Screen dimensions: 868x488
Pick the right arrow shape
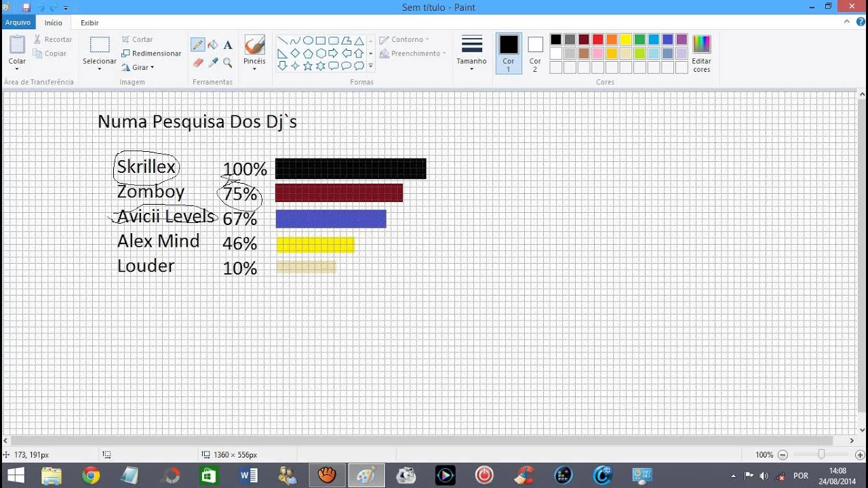(334, 53)
